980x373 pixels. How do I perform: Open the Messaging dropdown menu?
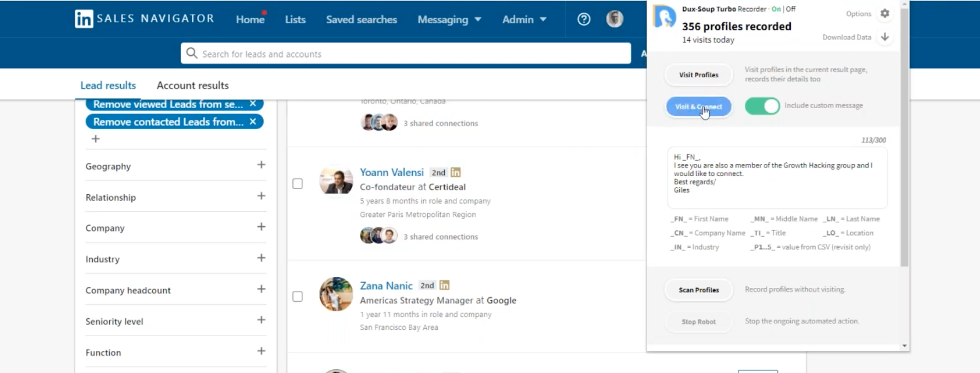click(x=449, y=19)
